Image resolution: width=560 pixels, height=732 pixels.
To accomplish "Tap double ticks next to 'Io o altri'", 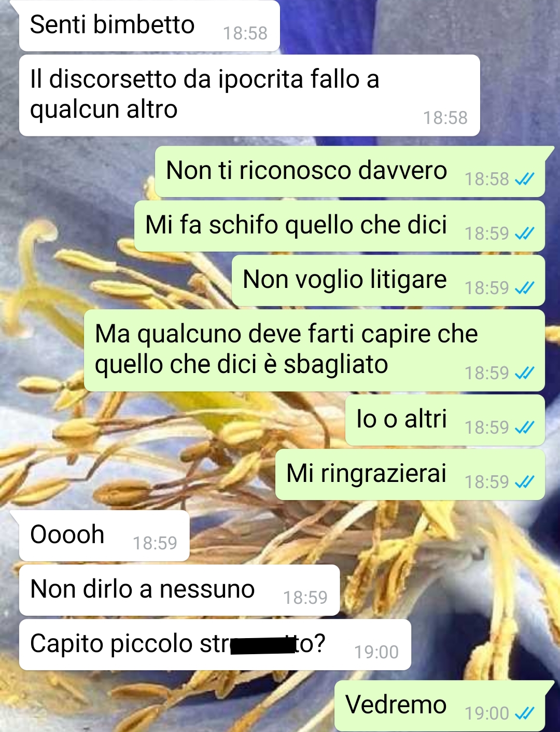I will pyautogui.click(x=524, y=427).
